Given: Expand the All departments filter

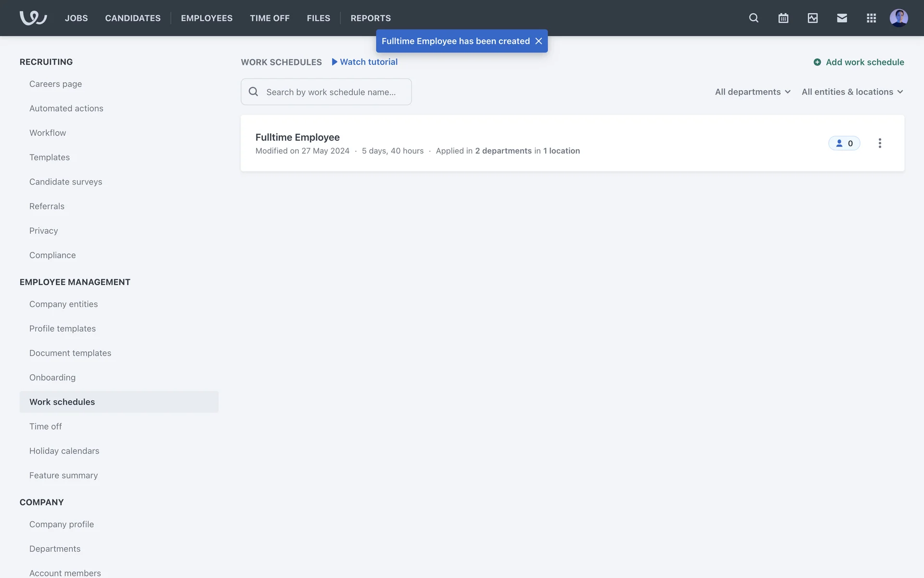Looking at the screenshot, I should point(753,92).
